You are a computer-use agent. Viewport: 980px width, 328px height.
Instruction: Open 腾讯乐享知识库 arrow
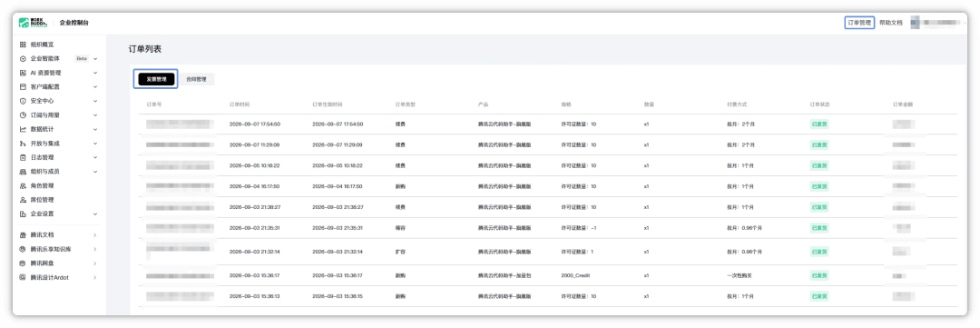(x=95, y=249)
